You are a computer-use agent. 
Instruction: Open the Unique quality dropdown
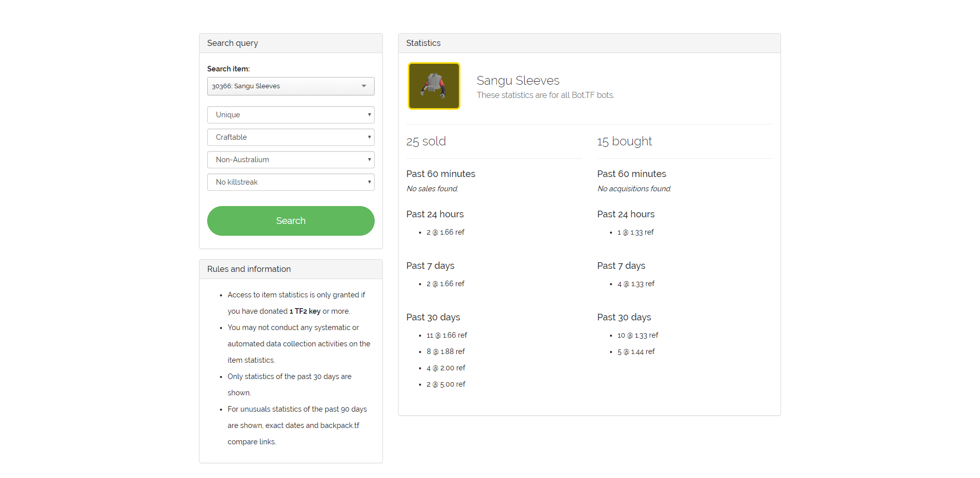tap(291, 115)
